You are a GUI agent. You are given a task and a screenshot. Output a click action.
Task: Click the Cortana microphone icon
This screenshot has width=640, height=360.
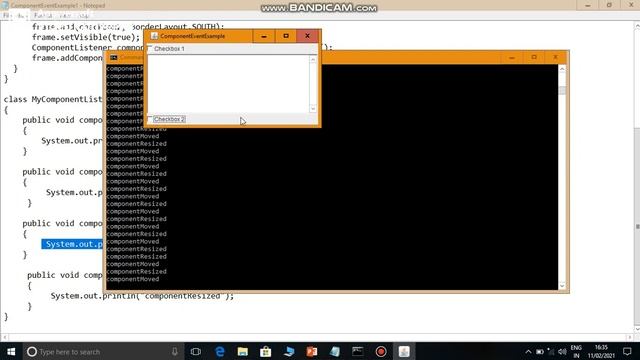175,351
